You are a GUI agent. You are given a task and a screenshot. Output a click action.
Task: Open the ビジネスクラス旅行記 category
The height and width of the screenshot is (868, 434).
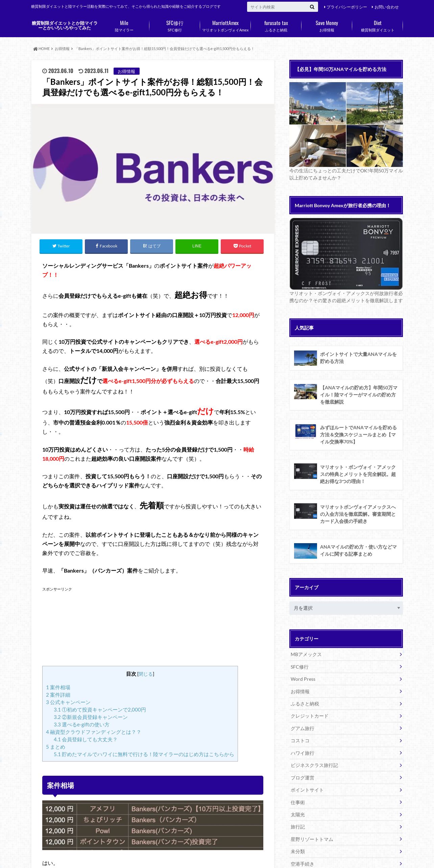[x=346, y=766]
